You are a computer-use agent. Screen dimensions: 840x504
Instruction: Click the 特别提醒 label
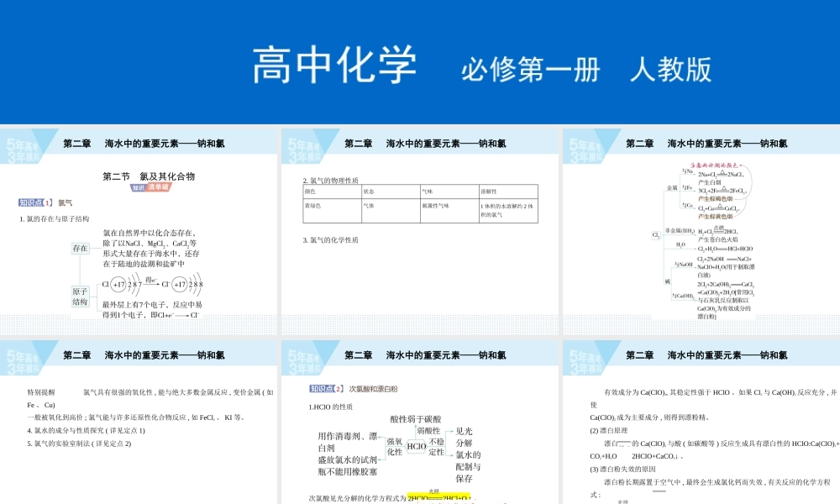[x=41, y=392]
